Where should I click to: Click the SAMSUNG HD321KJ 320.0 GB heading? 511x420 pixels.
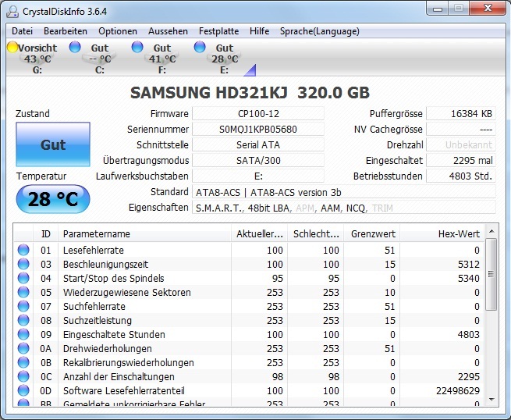(x=250, y=93)
